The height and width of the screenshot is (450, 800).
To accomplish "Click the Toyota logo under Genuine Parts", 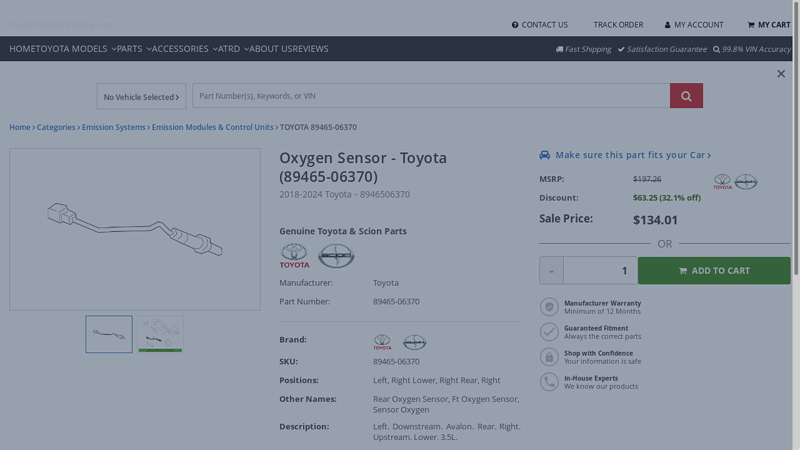I will pos(294,256).
